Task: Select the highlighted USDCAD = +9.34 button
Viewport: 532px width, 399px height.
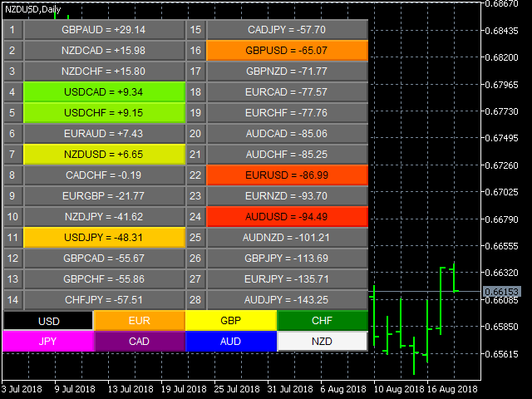Action: point(104,92)
